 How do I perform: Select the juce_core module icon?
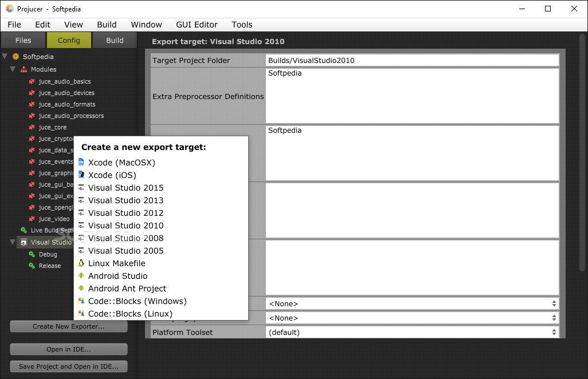point(32,127)
